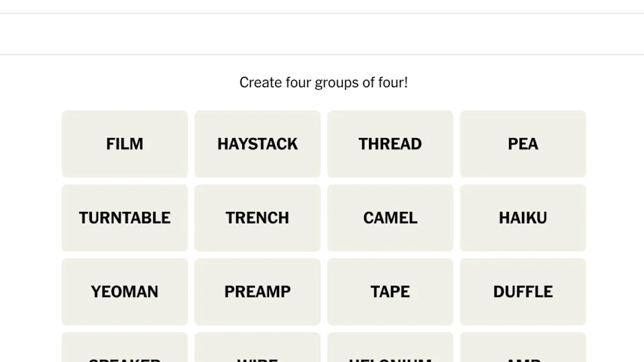
Task: Choose the partially visible SPEAKER tile
Action: click(125, 349)
